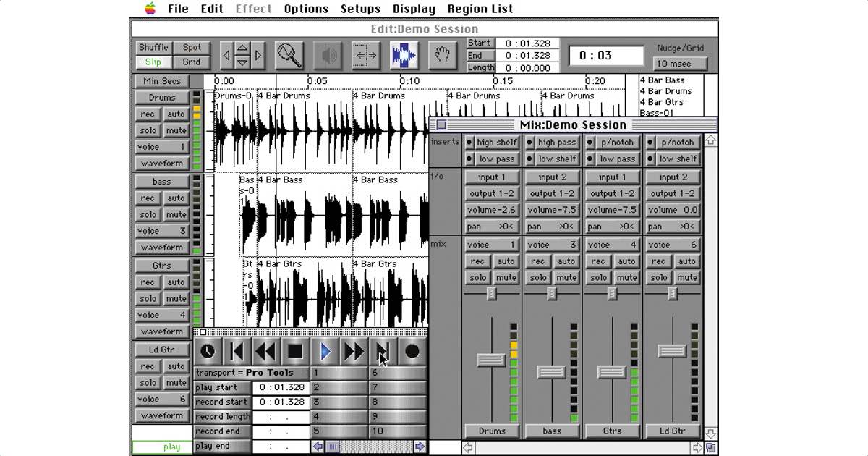This screenshot has width=868, height=456.
Task: Click the clock countdown icon in transport
Action: click(x=208, y=351)
